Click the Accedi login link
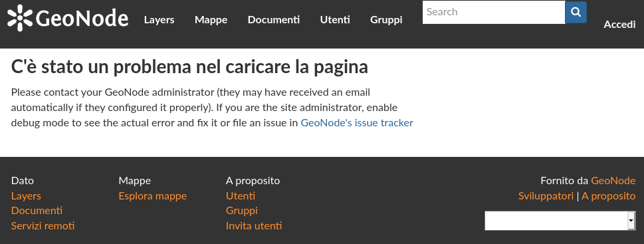The image size is (644, 244). [x=619, y=25]
